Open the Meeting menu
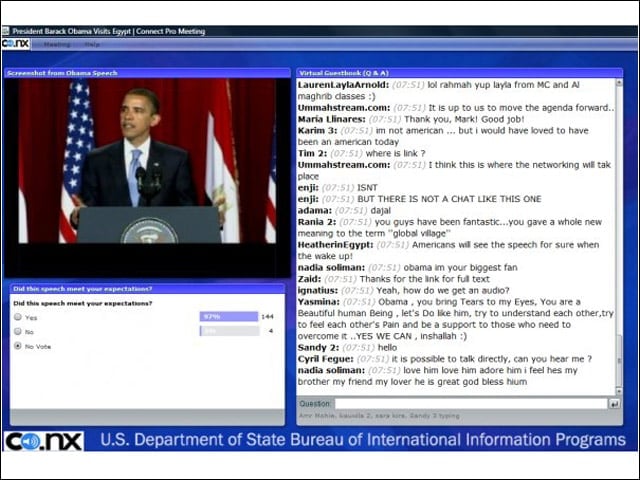This screenshot has height=480, width=640. (x=57, y=44)
